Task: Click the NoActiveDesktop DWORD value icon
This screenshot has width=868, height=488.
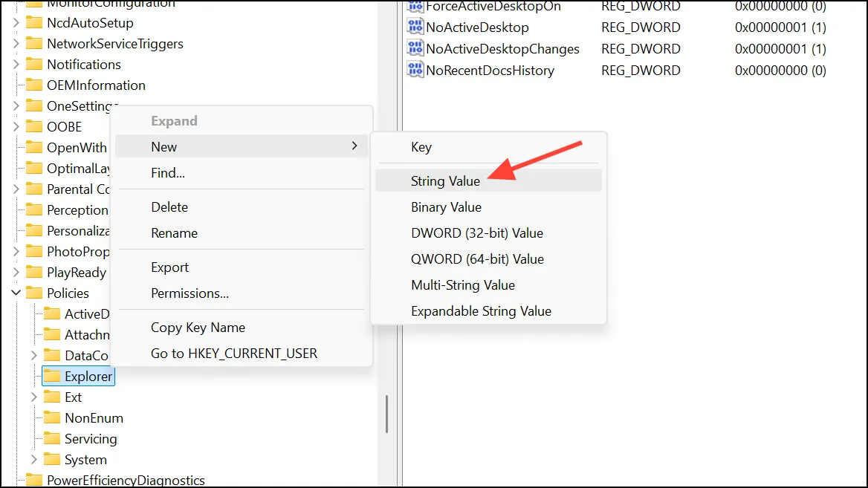Action: click(415, 27)
